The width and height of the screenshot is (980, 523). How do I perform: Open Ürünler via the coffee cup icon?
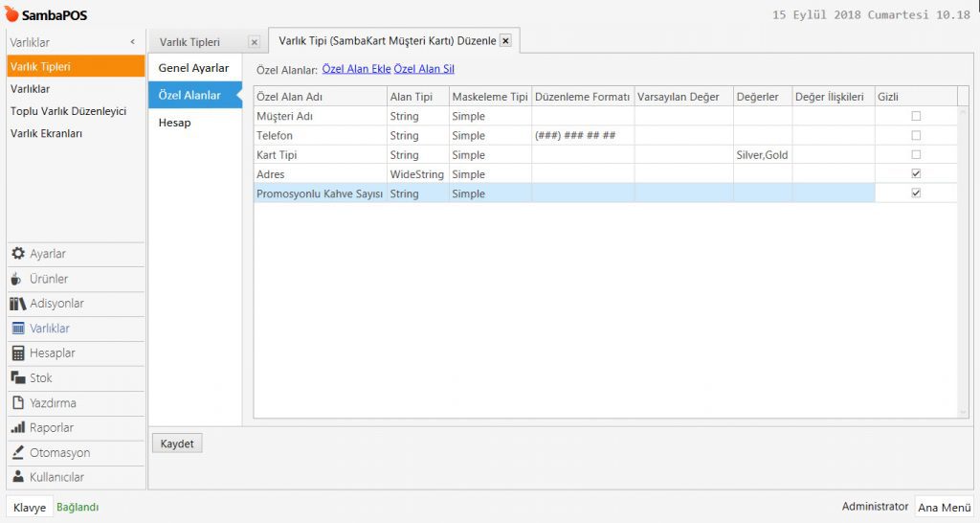(18, 279)
